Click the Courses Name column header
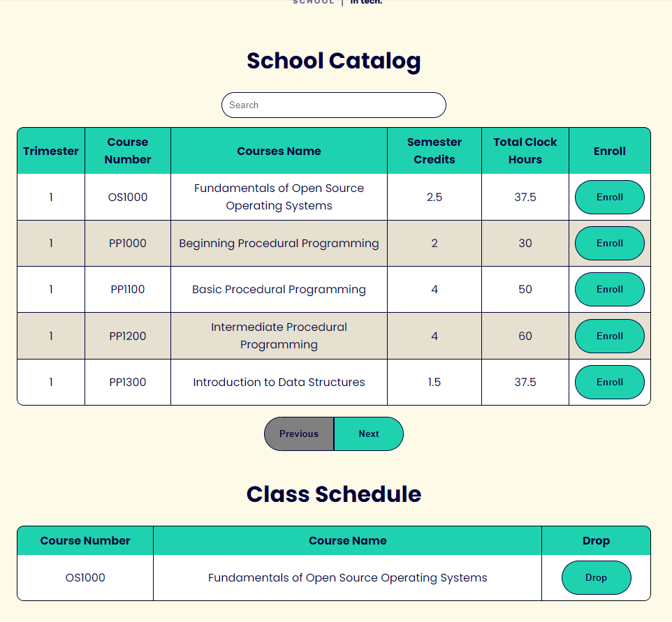The height and width of the screenshot is (622, 672). pyautogui.click(x=279, y=151)
